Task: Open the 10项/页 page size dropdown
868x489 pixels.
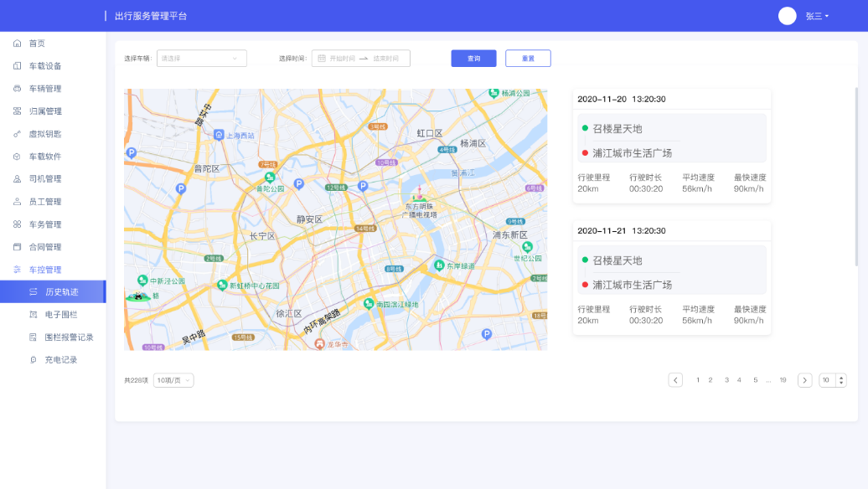Action: [x=173, y=380]
